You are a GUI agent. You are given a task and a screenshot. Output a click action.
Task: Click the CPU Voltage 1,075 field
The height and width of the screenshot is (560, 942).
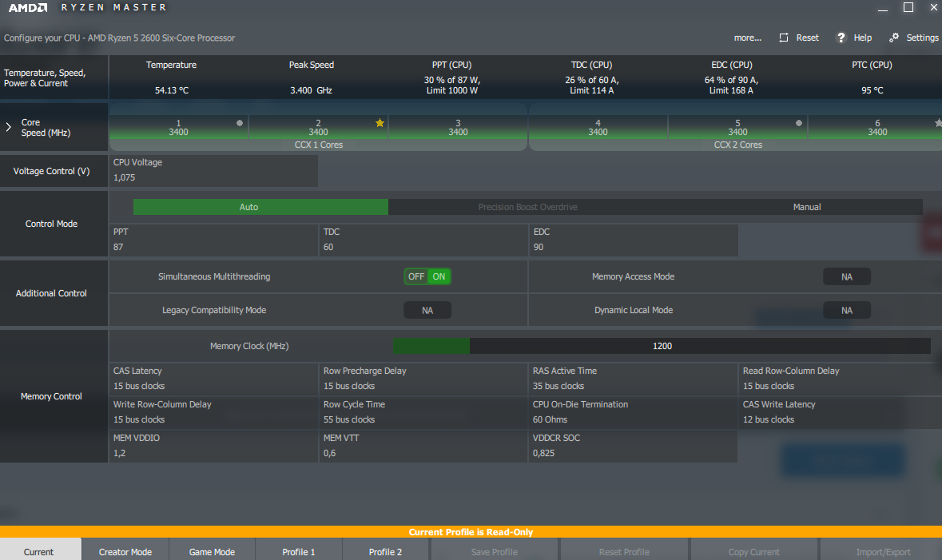click(213, 171)
